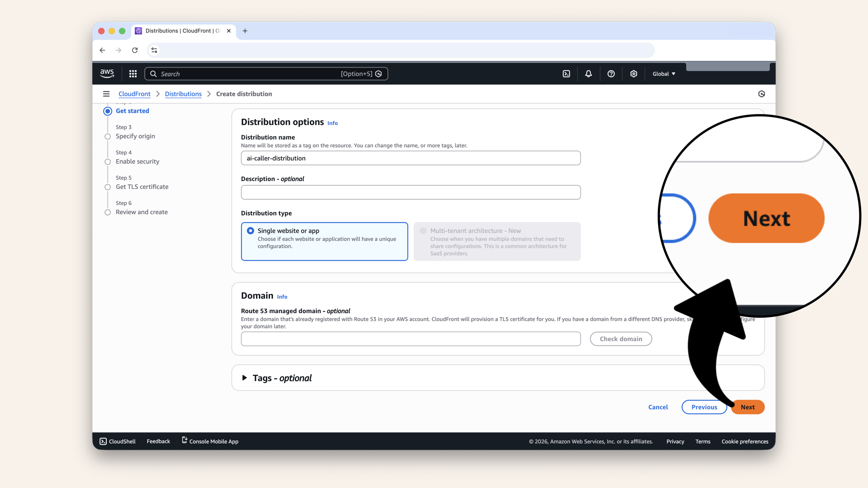
Task: Click the orange Next button
Action: pos(748,407)
